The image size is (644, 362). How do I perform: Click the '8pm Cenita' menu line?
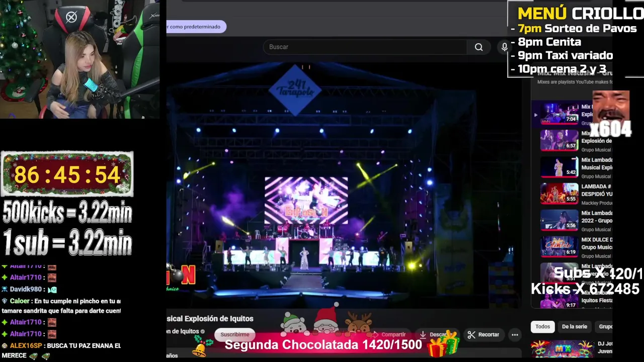point(545,42)
